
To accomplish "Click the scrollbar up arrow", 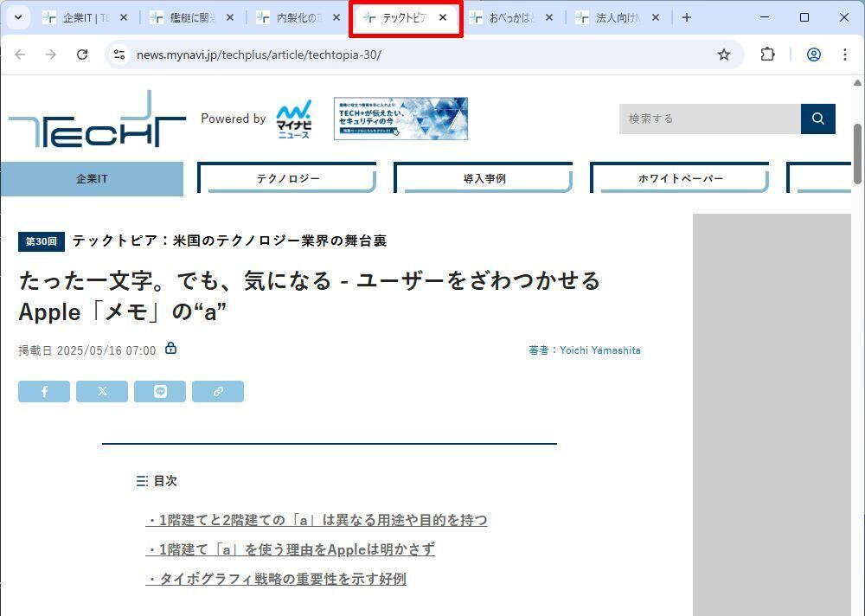I will point(857,83).
